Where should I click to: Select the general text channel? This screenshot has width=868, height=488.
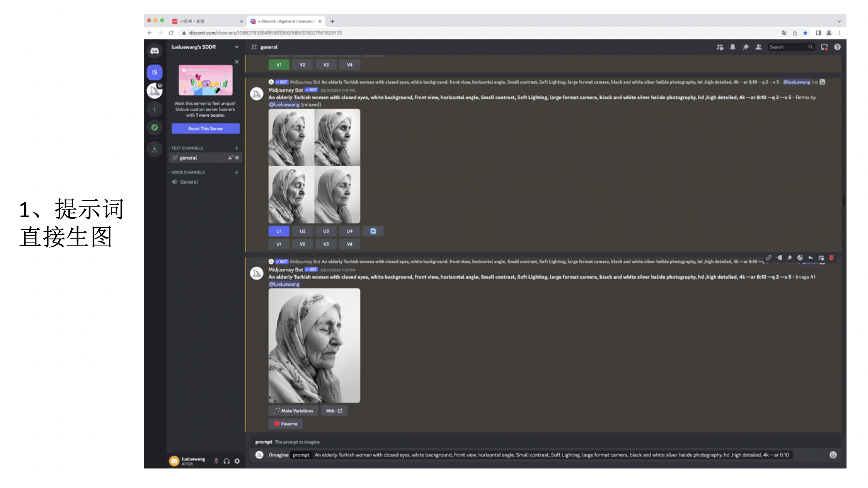(x=205, y=157)
